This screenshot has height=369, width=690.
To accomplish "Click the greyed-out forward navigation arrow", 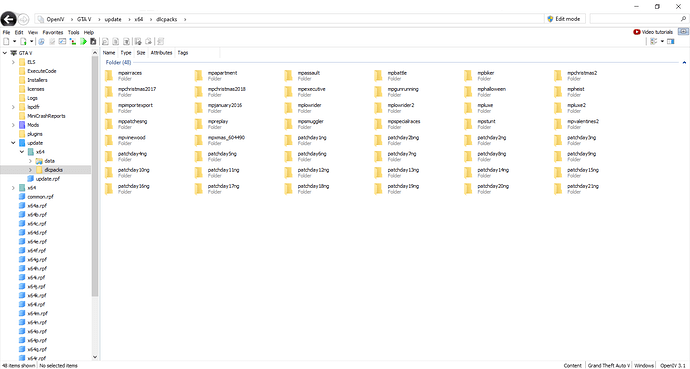I will [x=23, y=19].
